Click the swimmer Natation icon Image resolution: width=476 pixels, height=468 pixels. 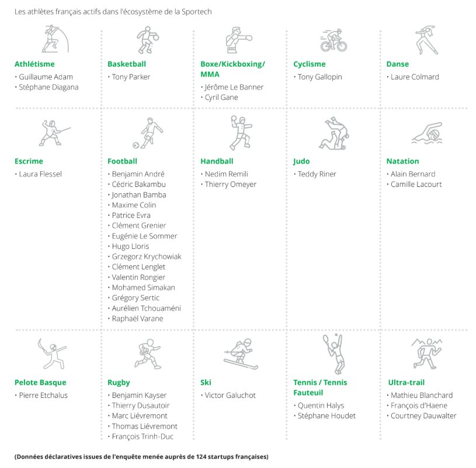click(427, 134)
